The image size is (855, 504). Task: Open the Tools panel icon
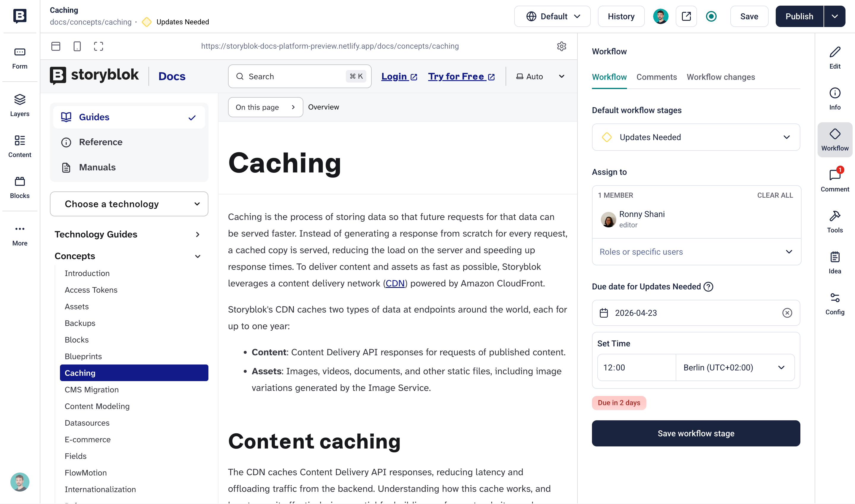pos(835,221)
